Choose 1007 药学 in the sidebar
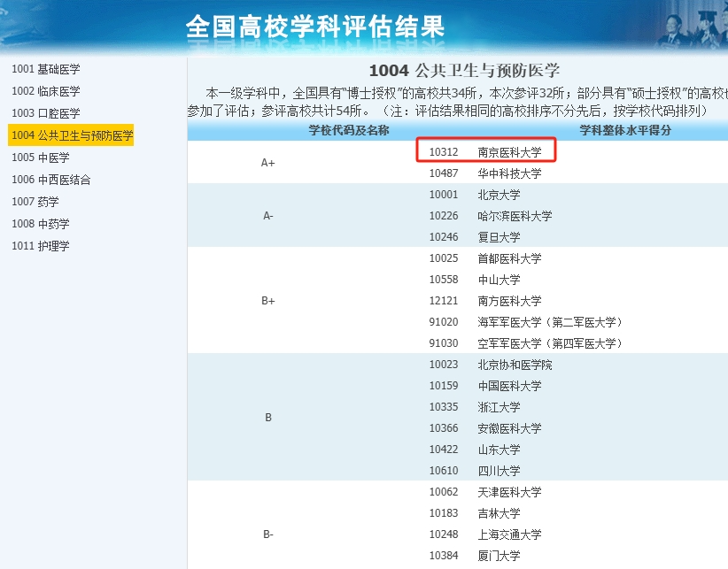 pos(35,202)
